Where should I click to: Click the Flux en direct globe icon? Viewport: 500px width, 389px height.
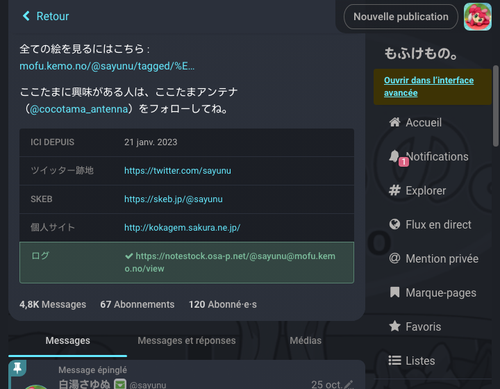point(395,224)
